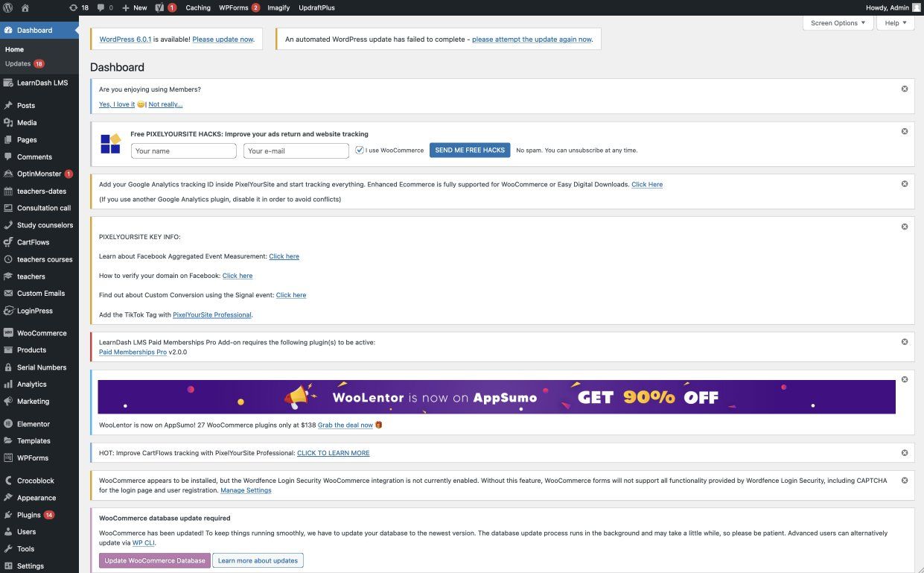Click the Analytics bar chart icon
This screenshot has height=573, width=924.
(x=8, y=384)
